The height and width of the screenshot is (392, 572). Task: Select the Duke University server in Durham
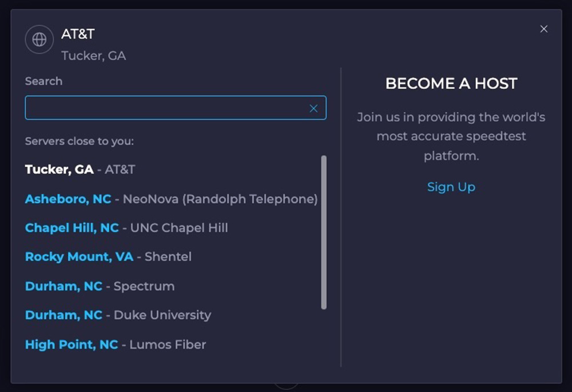click(x=162, y=315)
